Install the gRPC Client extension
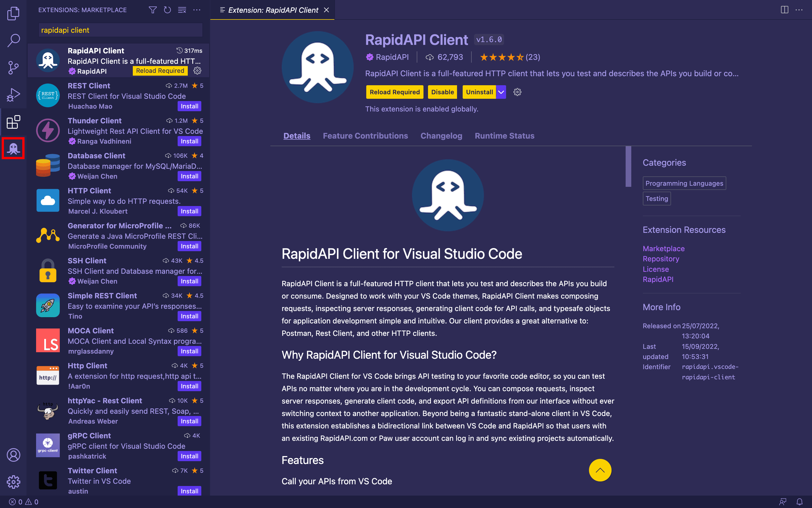Image resolution: width=812 pixels, height=508 pixels. (x=189, y=456)
